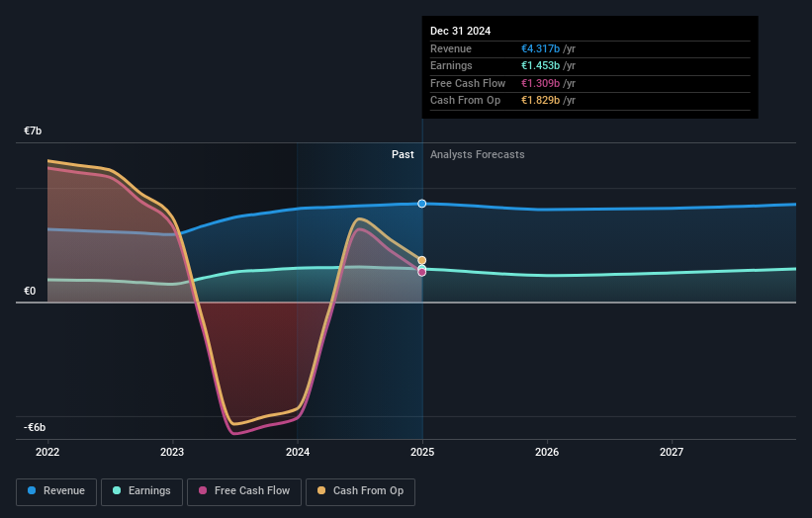
Task: Click the €4.317b revenue value in tooltip
Action: pyautogui.click(x=540, y=48)
